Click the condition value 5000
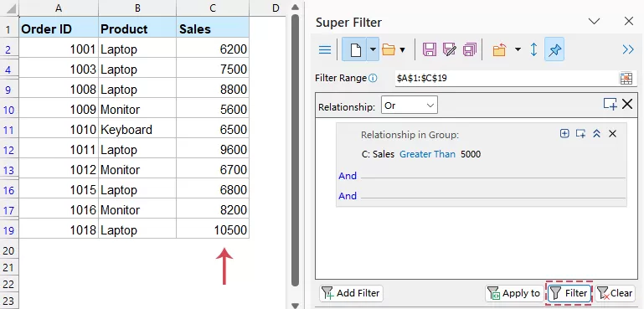Image resolution: width=644 pixels, height=309 pixels. [x=471, y=154]
